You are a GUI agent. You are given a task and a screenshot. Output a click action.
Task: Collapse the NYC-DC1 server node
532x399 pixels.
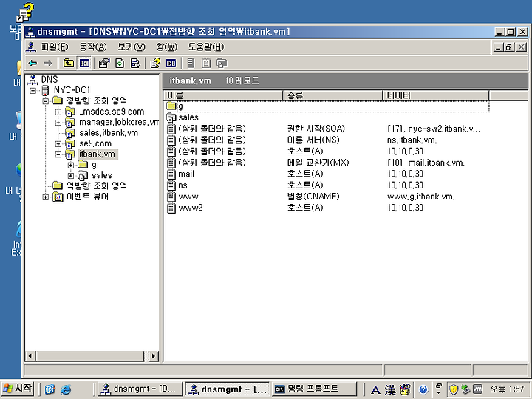pyautogui.click(x=33, y=90)
